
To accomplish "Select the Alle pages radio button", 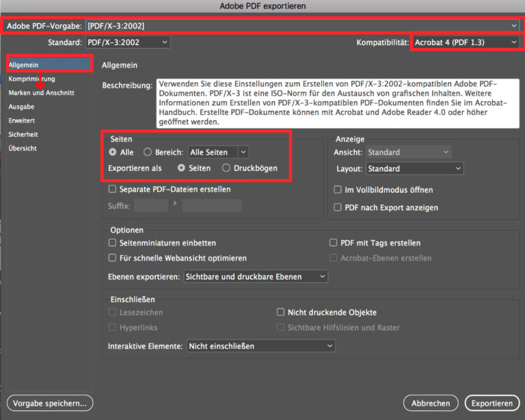I will 113,152.
